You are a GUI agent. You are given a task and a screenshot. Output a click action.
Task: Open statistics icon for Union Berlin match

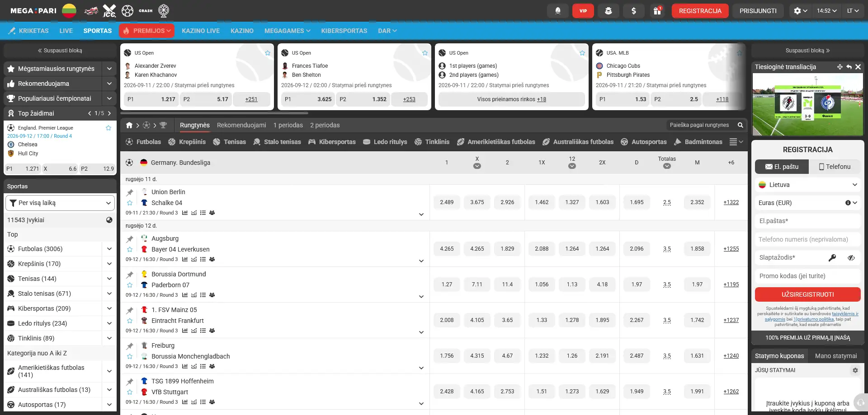click(185, 213)
